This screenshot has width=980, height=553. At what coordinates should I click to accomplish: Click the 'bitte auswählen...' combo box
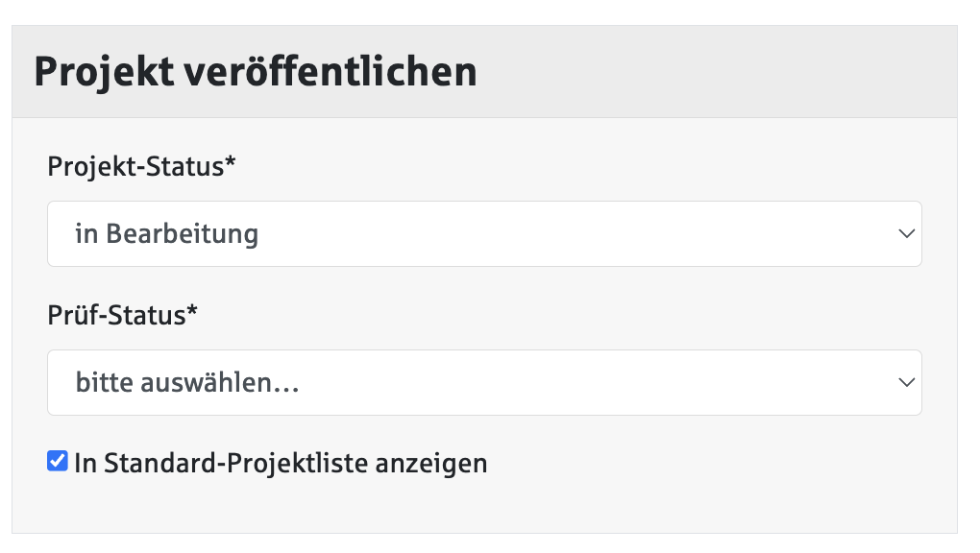pyautogui.click(x=480, y=382)
